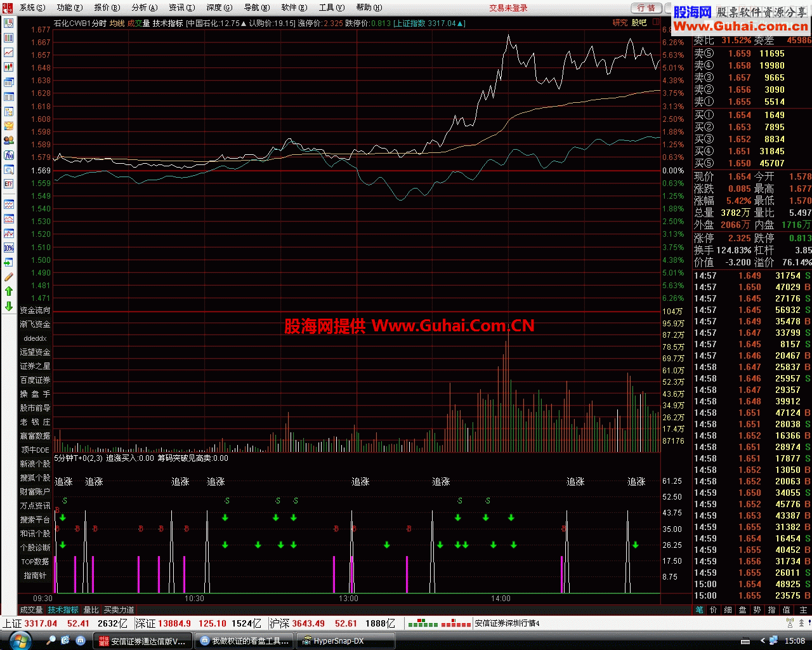Switch to 安信证券通达信版 taskbar window
Image resolution: width=812 pixels, height=650 pixels.
(x=143, y=640)
